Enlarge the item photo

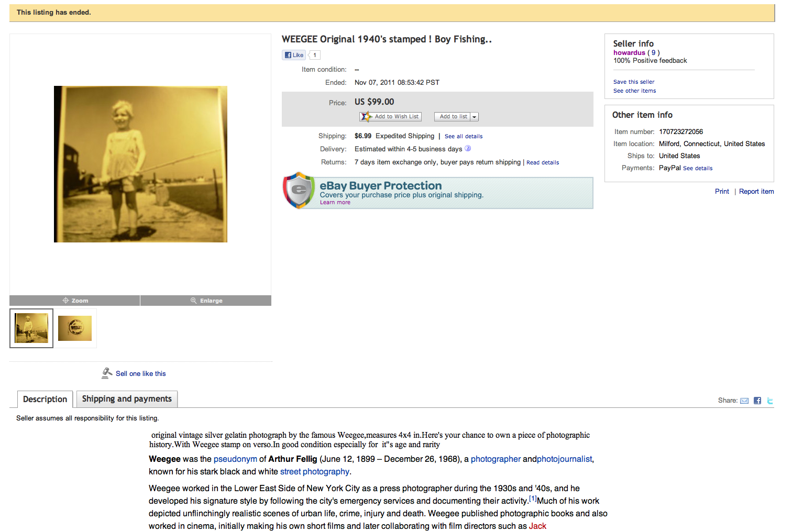pos(206,301)
